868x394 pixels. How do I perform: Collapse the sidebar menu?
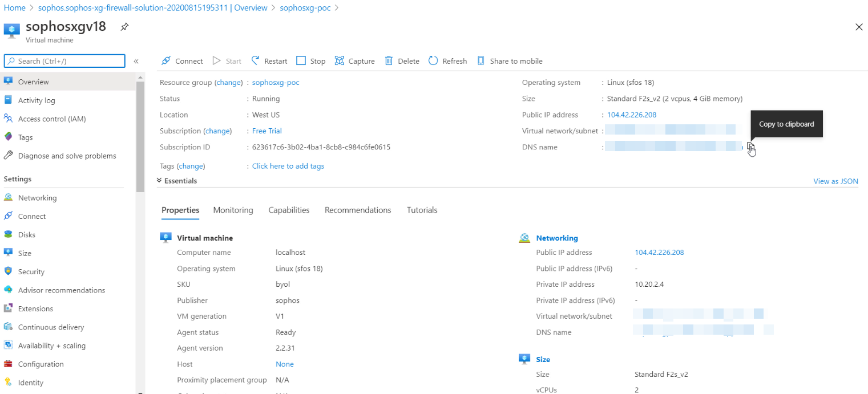(x=136, y=61)
